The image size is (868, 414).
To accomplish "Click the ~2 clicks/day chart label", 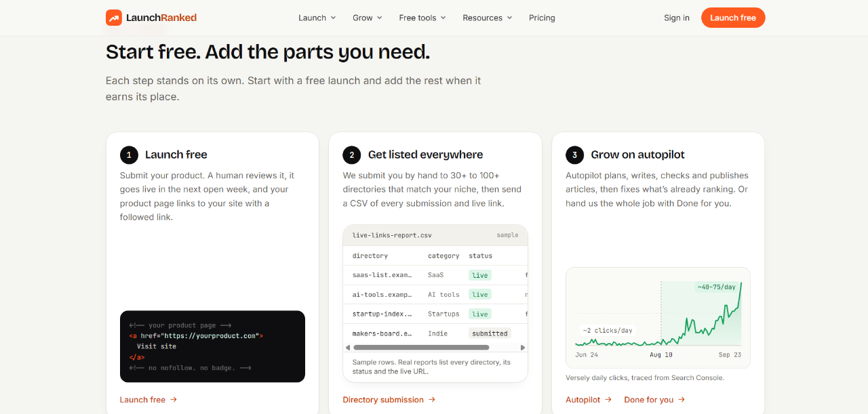I will [608, 331].
